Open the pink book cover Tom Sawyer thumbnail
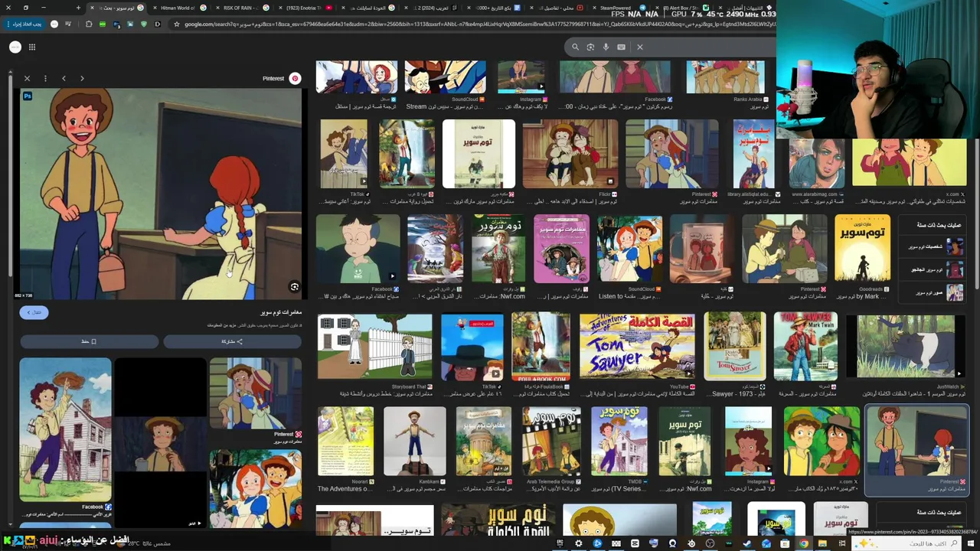 [561, 248]
